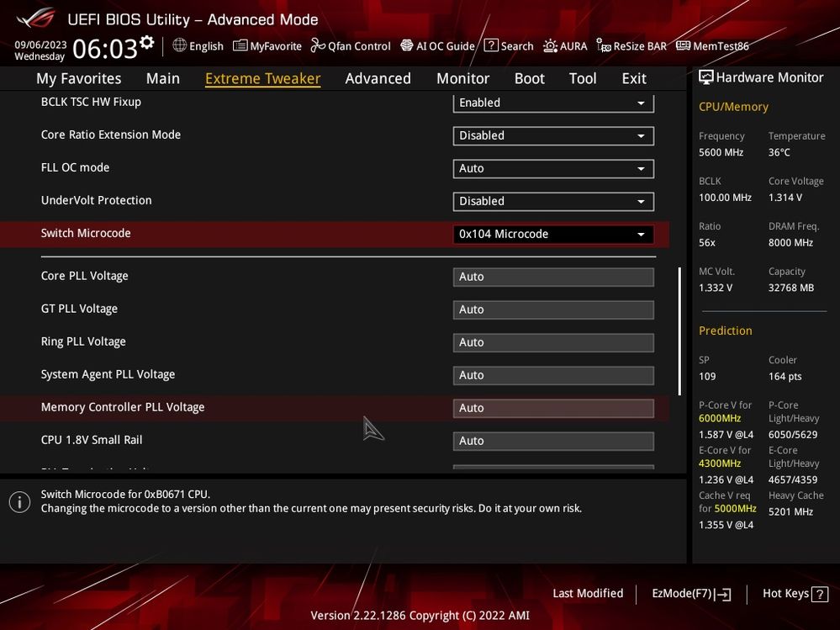Open MyFavorite settings
This screenshot has height=630, width=840.
point(267,45)
